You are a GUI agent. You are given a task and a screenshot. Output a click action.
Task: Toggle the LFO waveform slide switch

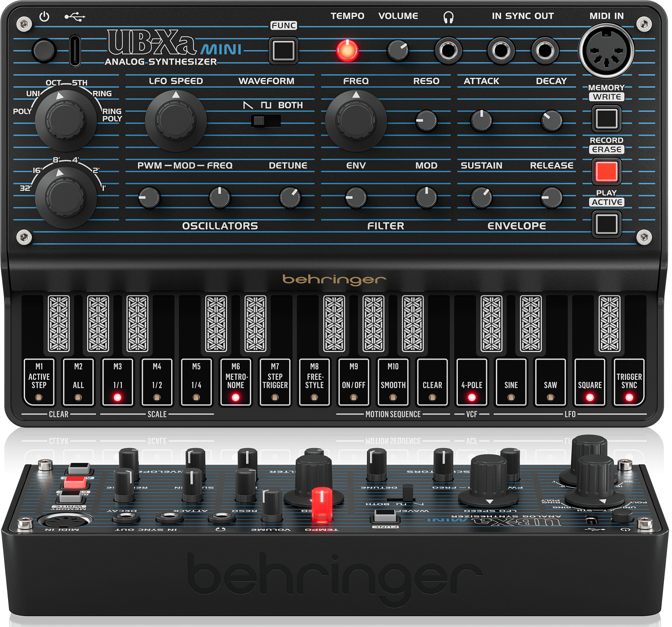[x=266, y=121]
